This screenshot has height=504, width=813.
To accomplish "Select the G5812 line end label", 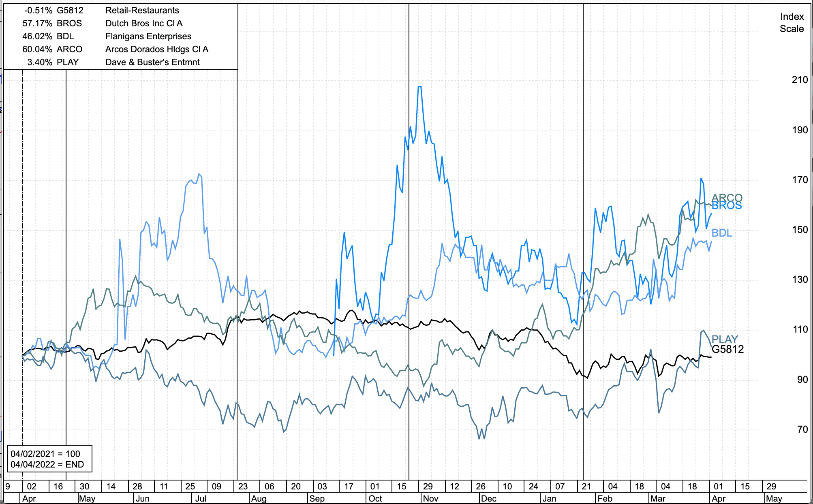I will (x=727, y=349).
